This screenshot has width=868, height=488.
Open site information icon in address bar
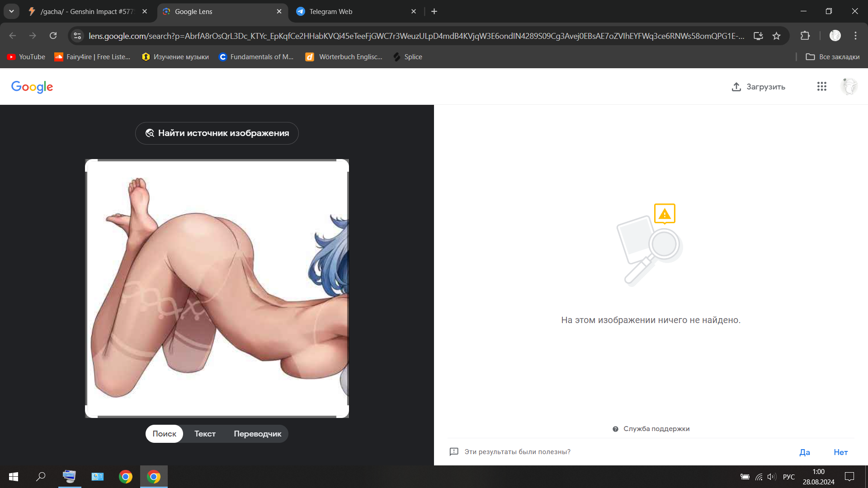point(77,36)
